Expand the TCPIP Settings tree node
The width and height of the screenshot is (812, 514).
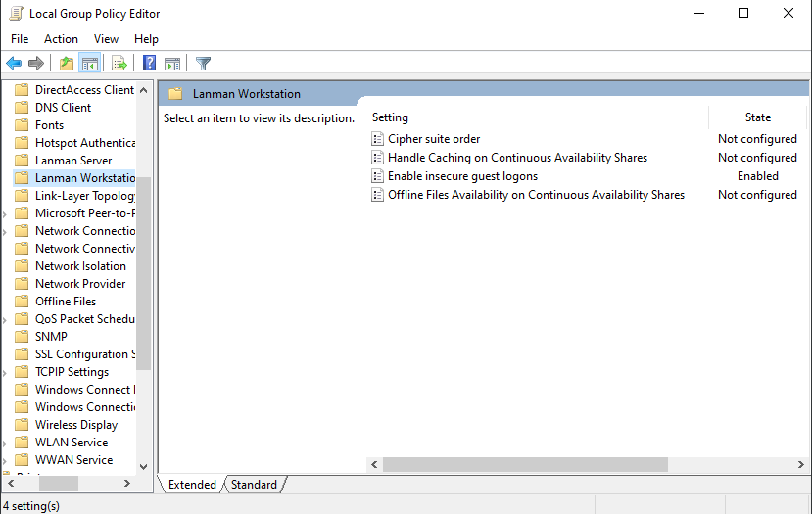[5, 372]
